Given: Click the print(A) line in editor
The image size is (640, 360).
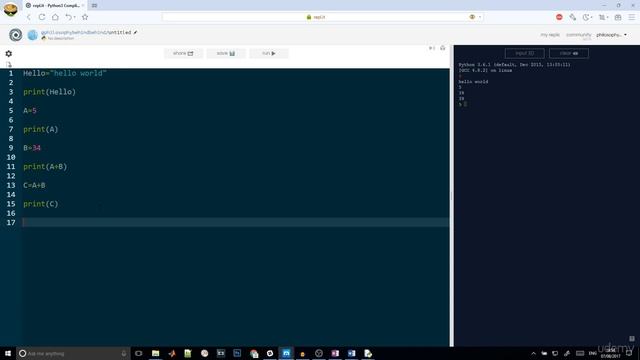Looking at the screenshot, I should click(x=41, y=129).
